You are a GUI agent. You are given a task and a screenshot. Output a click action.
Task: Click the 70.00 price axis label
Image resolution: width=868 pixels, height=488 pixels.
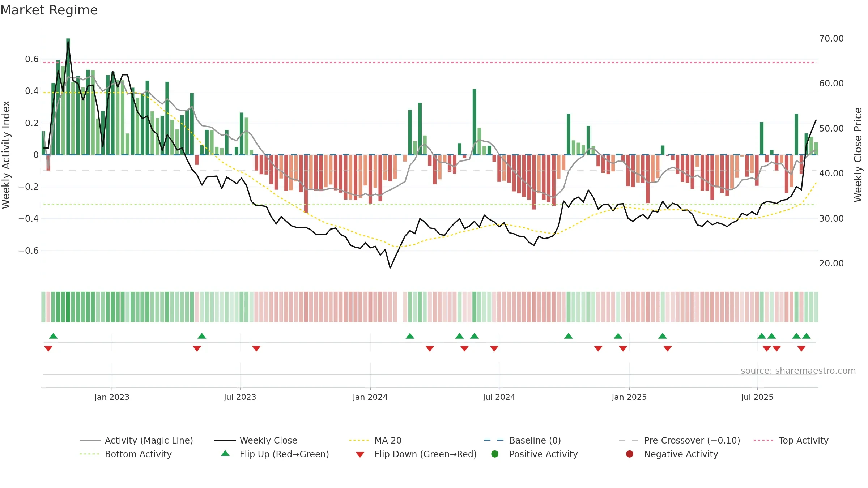pyautogui.click(x=831, y=38)
